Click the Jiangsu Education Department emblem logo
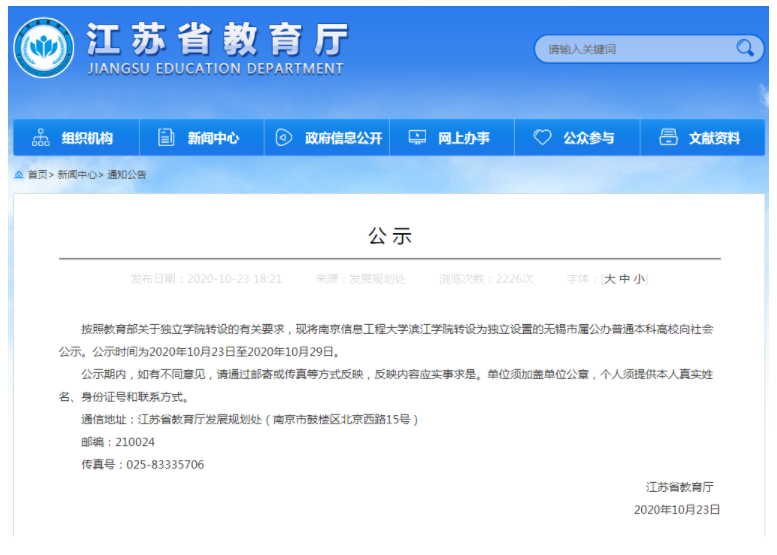Viewport: 777px width, 555px height. tap(45, 49)
